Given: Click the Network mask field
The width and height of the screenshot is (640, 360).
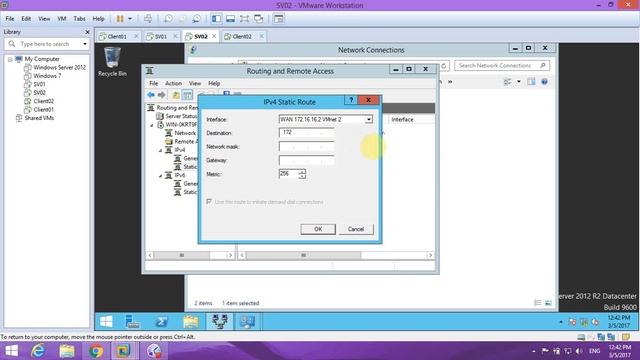Looking at the screenshot, I should pyautogui.click(x=307, y=146).
